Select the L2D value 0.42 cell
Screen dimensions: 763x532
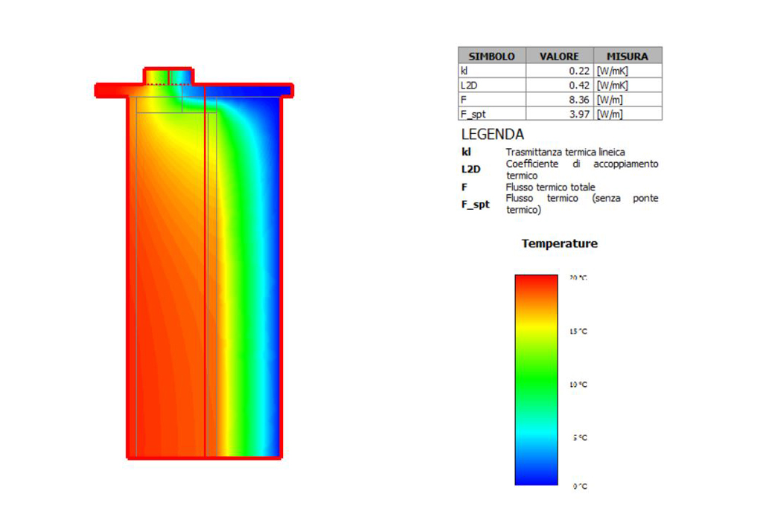pyautogui.click(x=560, y=86)
